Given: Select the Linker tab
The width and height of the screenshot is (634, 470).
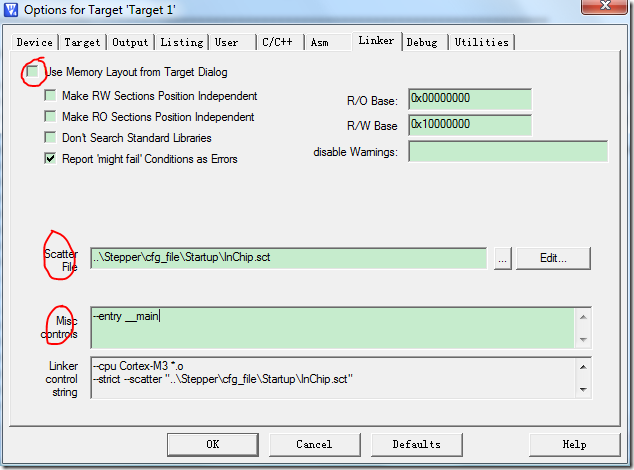Looking at the screenshot, I should (x=376, y=41).
